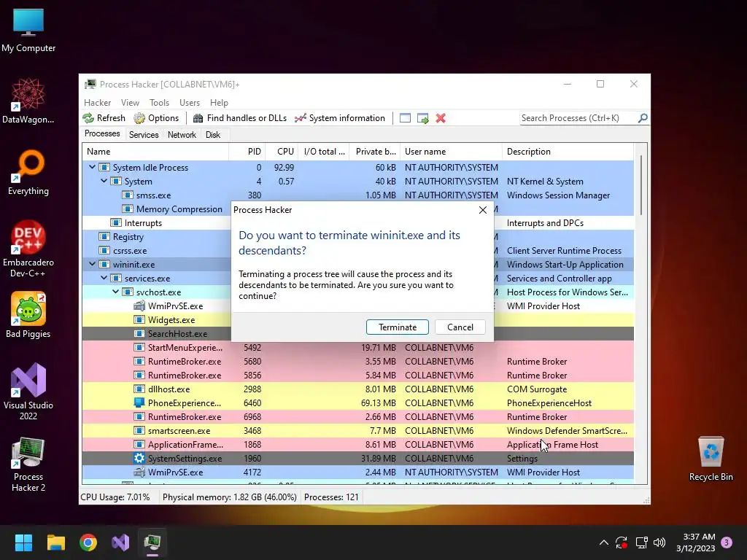Click CPU Usage in status bar
747x560 pixels.
(115, 497)
